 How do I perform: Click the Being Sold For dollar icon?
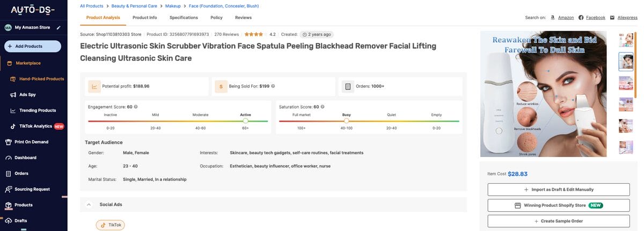[x=221, y=86]
